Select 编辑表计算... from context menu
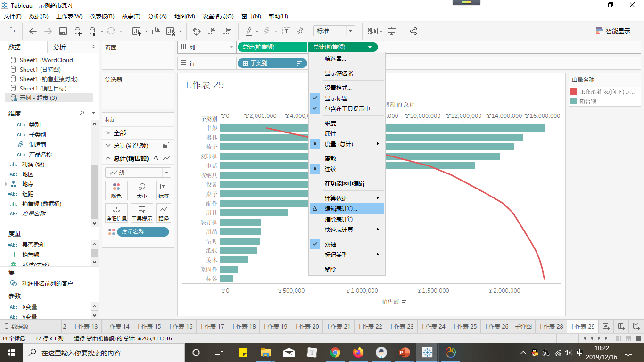This screenshot has height=362, width=644. [x=347, y=208]
